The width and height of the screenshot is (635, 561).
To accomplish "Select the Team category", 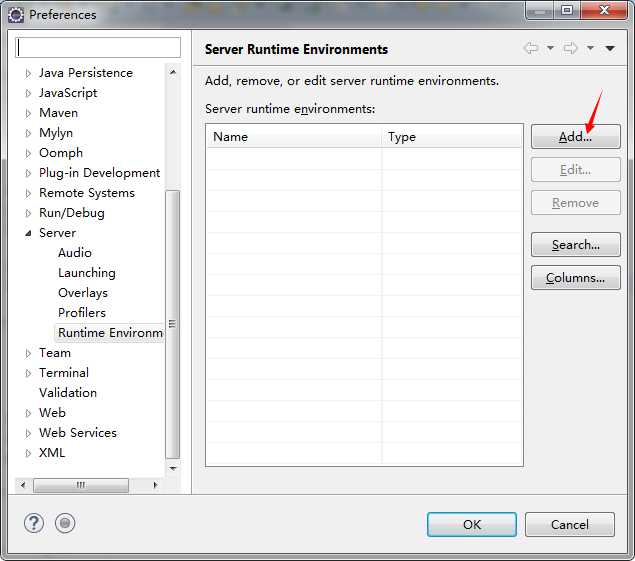I will tap(55, 353).
